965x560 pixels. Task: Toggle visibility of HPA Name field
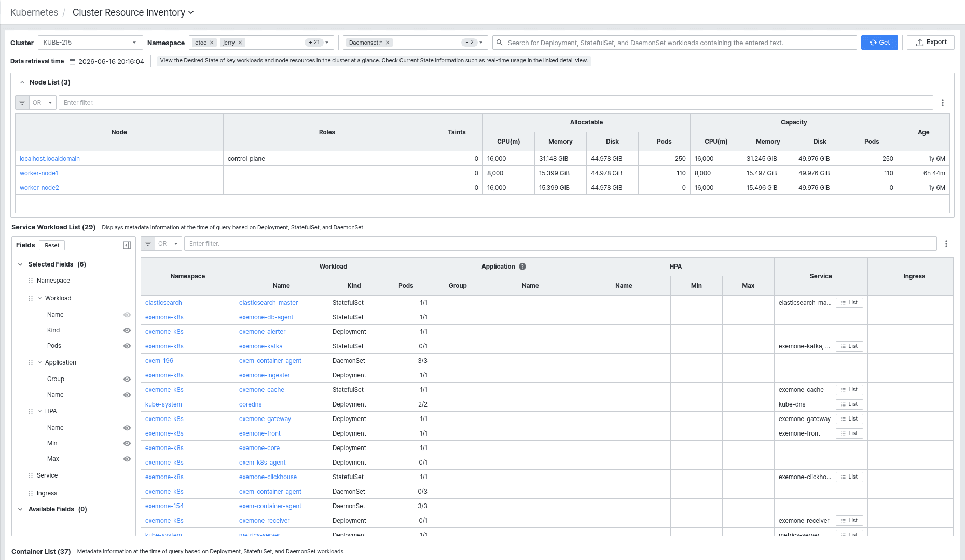click(127, 428)
